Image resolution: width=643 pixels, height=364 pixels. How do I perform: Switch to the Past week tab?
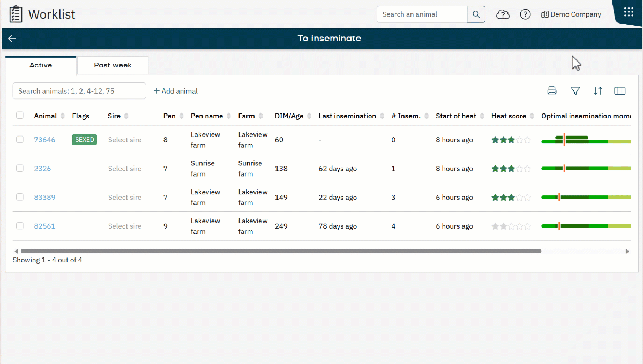tap(113, 65)
